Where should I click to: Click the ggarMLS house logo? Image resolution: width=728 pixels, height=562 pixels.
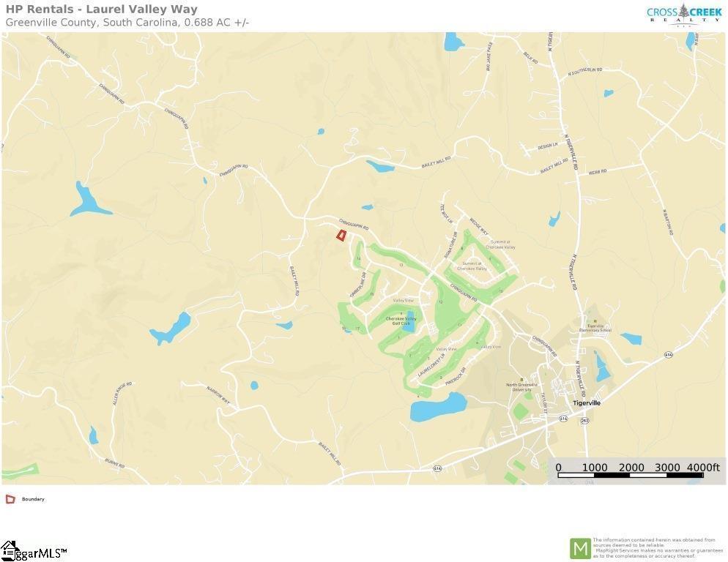[x=34, y=551]
